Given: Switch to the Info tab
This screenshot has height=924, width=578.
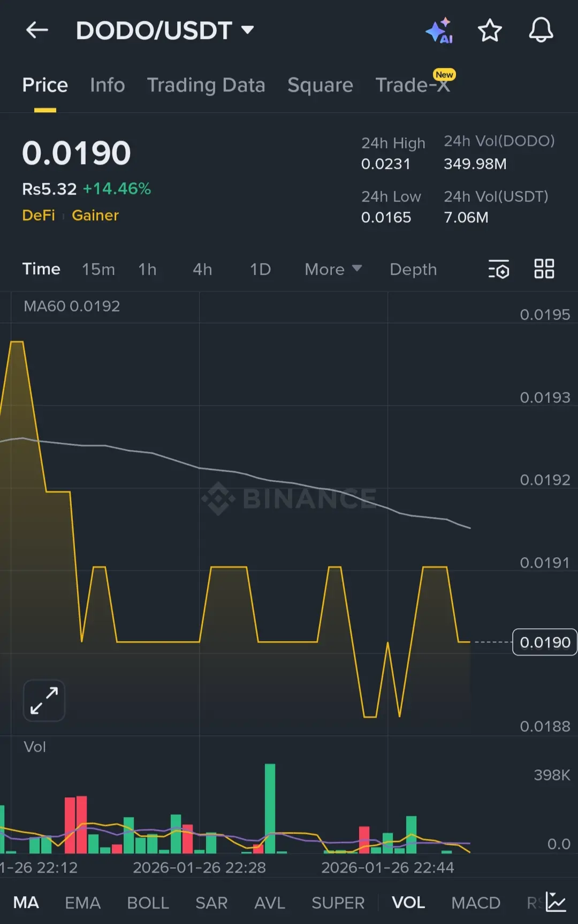Looking at the screenshot, I should click(107, 85).
